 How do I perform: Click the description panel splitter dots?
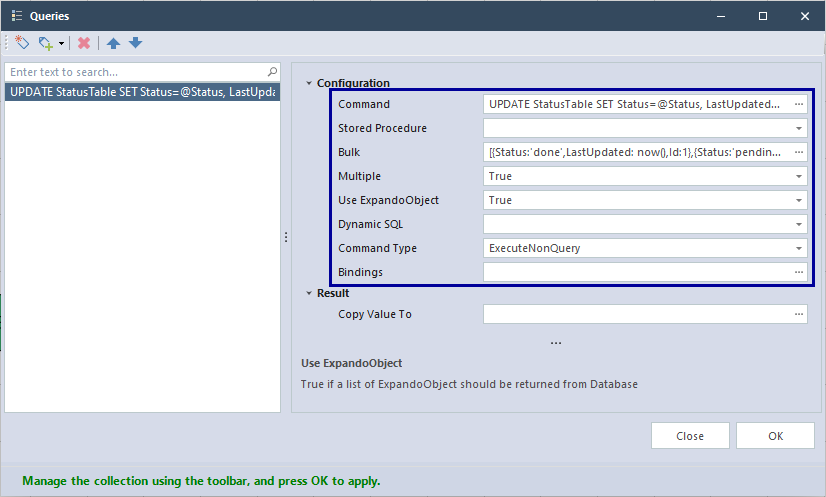556,343
